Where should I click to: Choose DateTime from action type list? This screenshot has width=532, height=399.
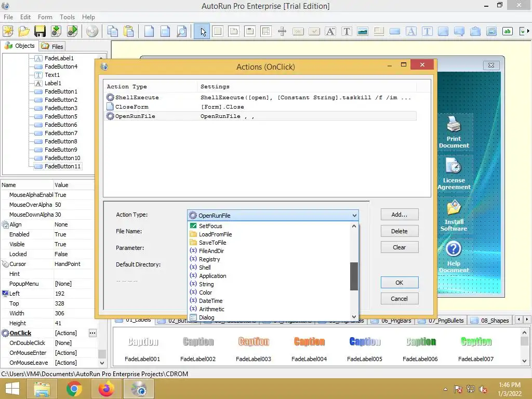(270, 301)
